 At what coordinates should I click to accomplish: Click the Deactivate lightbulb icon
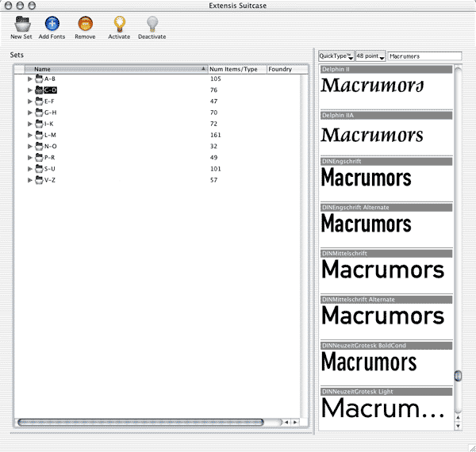coord(152,24)
